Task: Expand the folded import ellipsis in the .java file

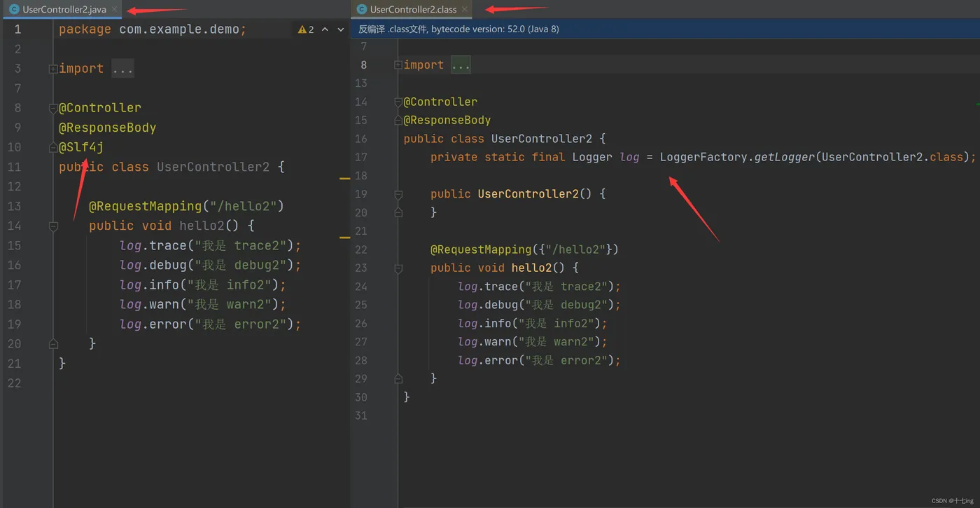Action: tap(122, 69)
